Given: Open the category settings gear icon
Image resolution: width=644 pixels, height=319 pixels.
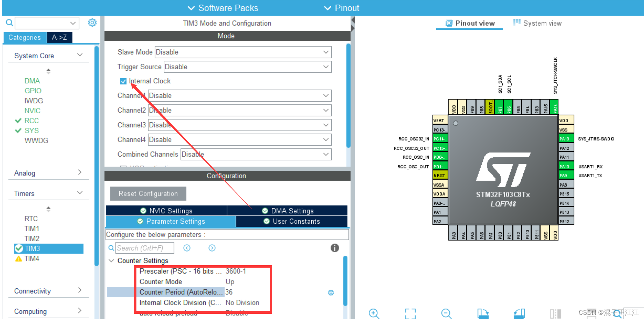Looking at the screenshot, I should click(92, 23).
